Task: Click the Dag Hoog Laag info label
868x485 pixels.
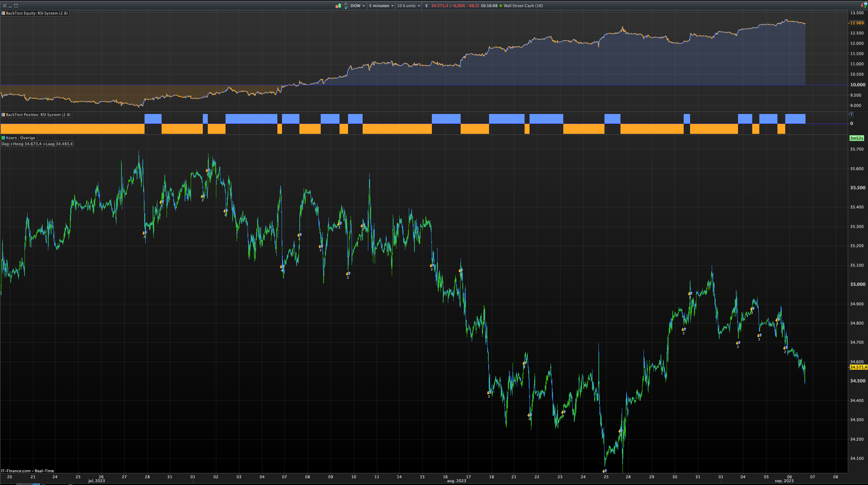Action: (x=37, y=144)
